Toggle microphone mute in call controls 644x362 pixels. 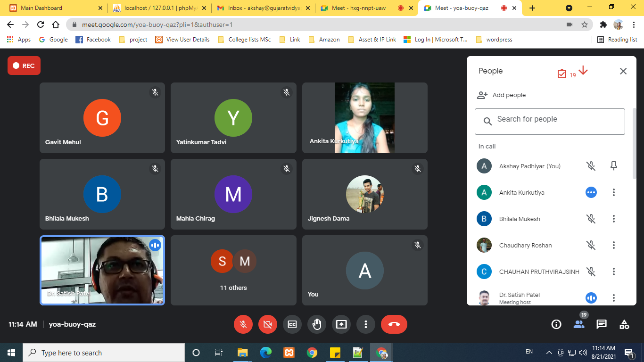click(243, 324)
